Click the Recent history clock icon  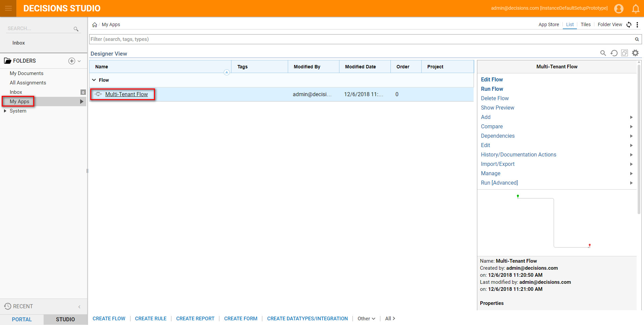(x=8, y=306)
